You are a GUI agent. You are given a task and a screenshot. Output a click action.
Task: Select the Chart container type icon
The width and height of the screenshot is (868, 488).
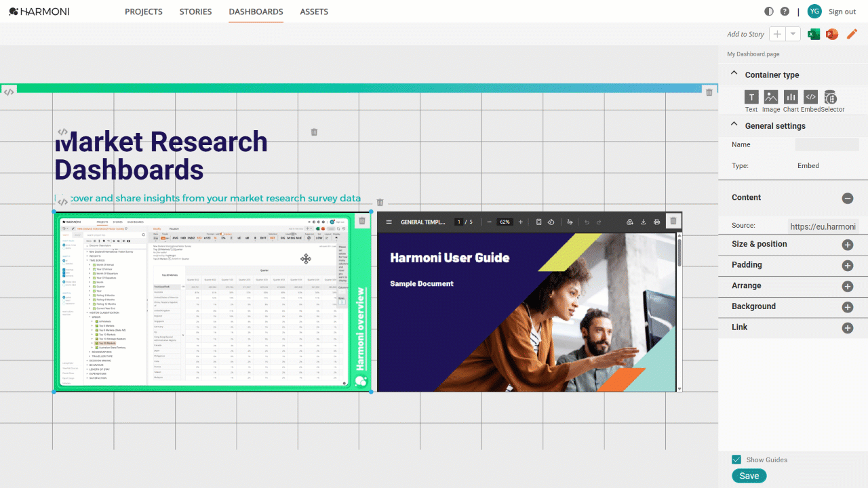791,97
